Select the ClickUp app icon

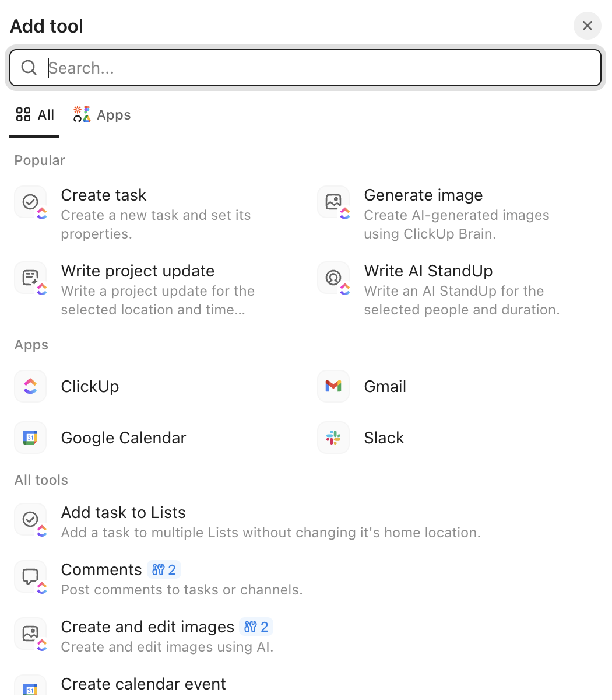(30, 386)
